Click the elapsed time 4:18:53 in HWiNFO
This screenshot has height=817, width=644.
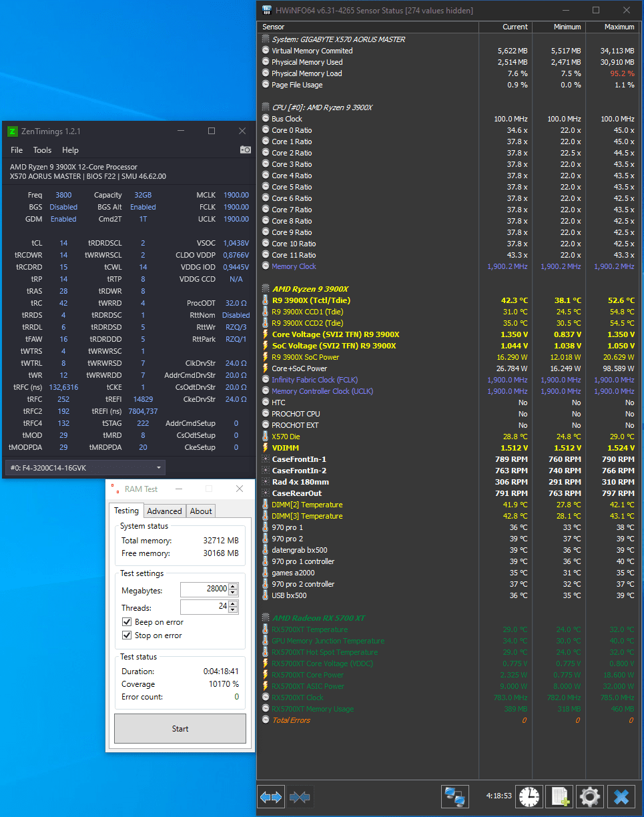click(x=499, y=796)
